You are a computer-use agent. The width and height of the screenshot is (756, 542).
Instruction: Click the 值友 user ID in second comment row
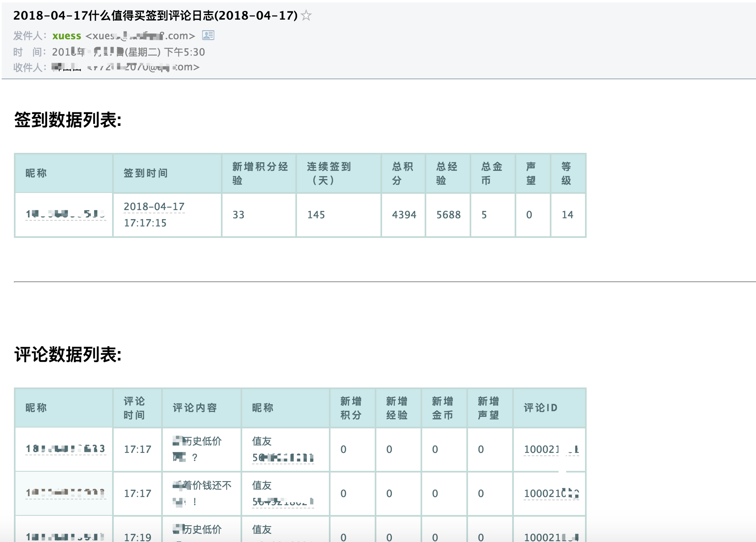(283, 502)
